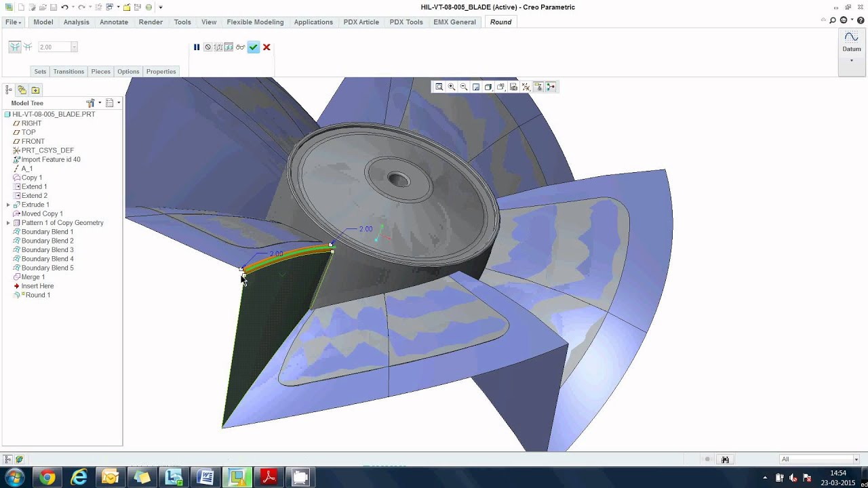Select the no-preview mode icon
Screen dimensions: 868x488
[208, 47]
